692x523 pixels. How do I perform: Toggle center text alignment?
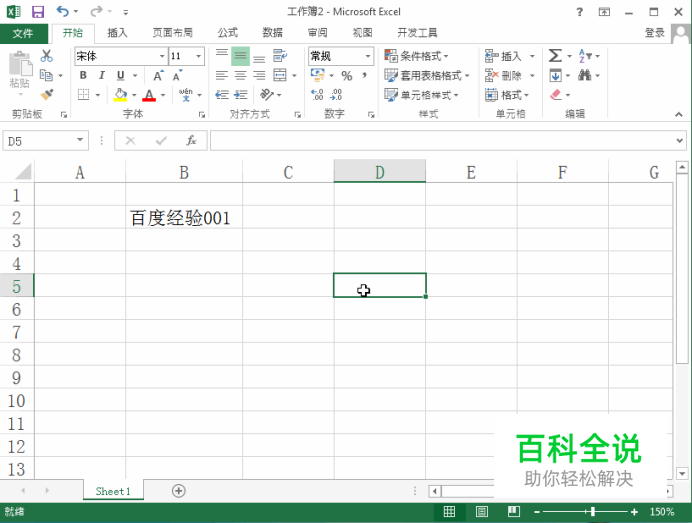click(241, 75)
